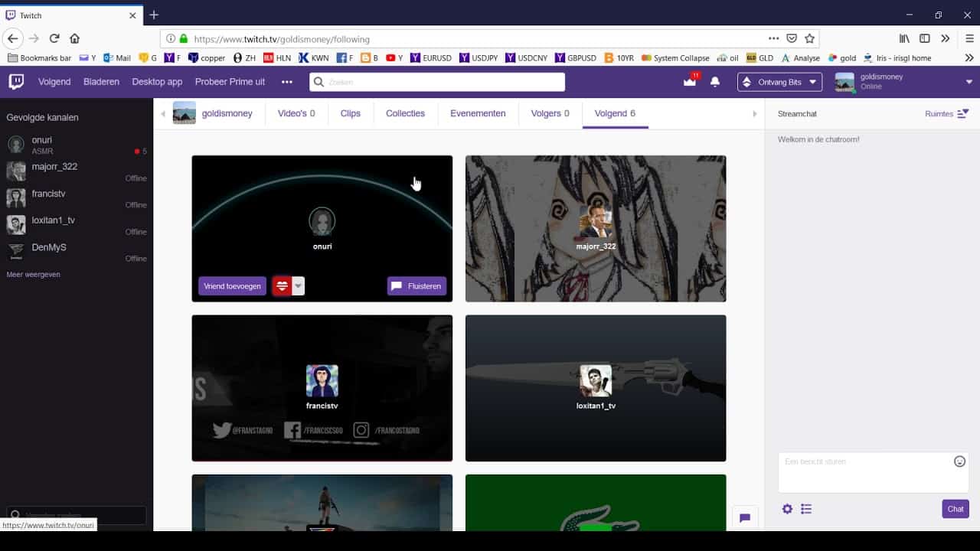Close the Twitch browser tab
The image size is (980, 551).
click(x=132, y=15)
